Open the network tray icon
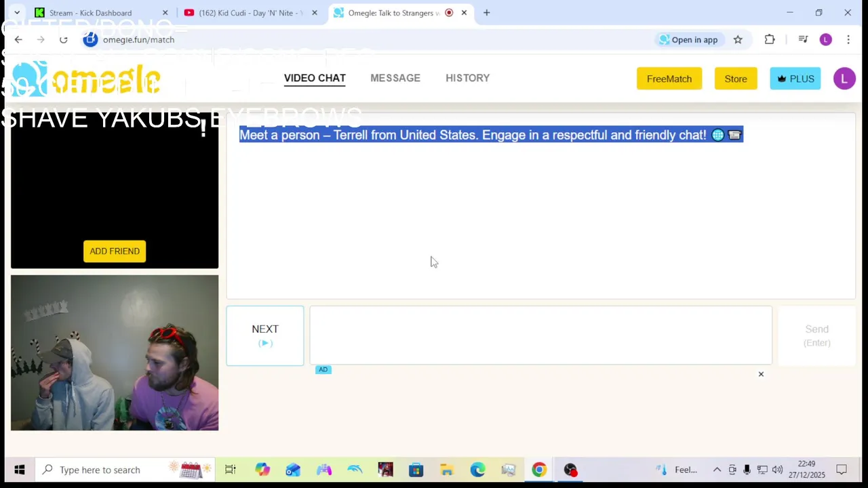Image resolution: width=868 pixels, height=488 pixels. click(x=762, y=470)
